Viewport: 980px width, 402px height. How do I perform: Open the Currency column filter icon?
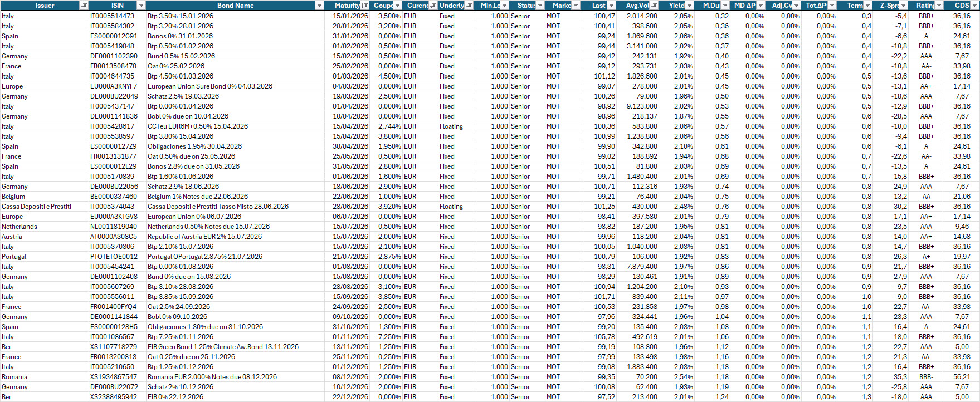pos(433,6)
